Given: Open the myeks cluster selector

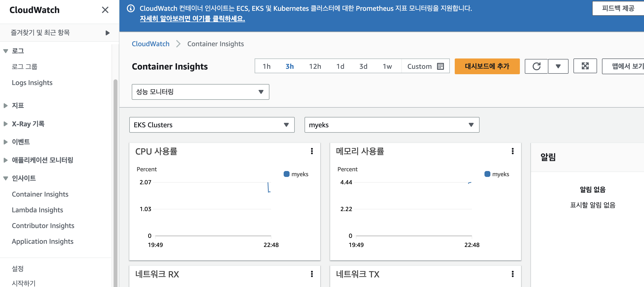Looking at the screenshot, I should tap(392, 125).
